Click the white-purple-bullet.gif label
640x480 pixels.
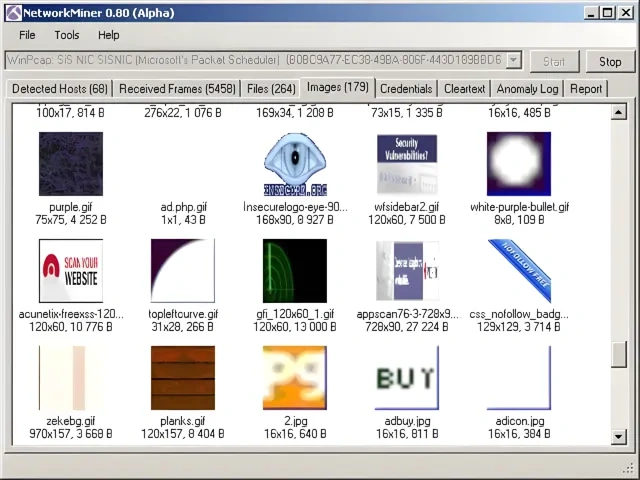coord(520,207)
